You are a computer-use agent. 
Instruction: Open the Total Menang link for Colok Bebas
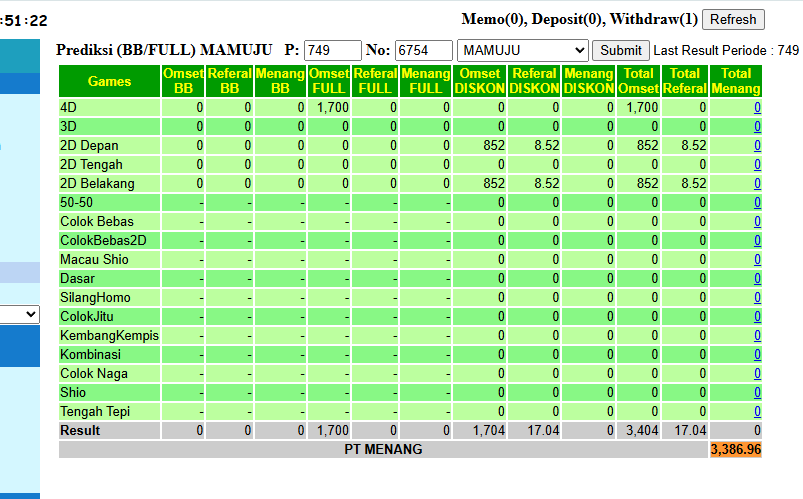pyautogui.click(x=757, y=221)
